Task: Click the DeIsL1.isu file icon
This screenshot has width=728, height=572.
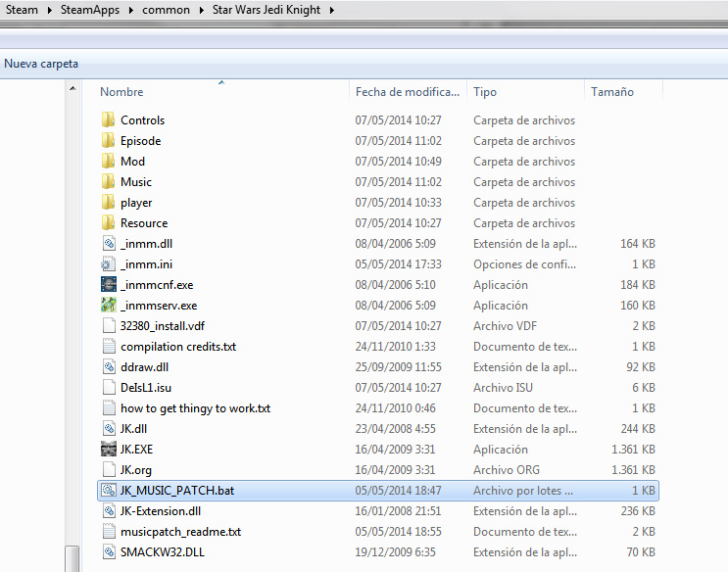Action: pyautogui.click(x=109, y=387)
